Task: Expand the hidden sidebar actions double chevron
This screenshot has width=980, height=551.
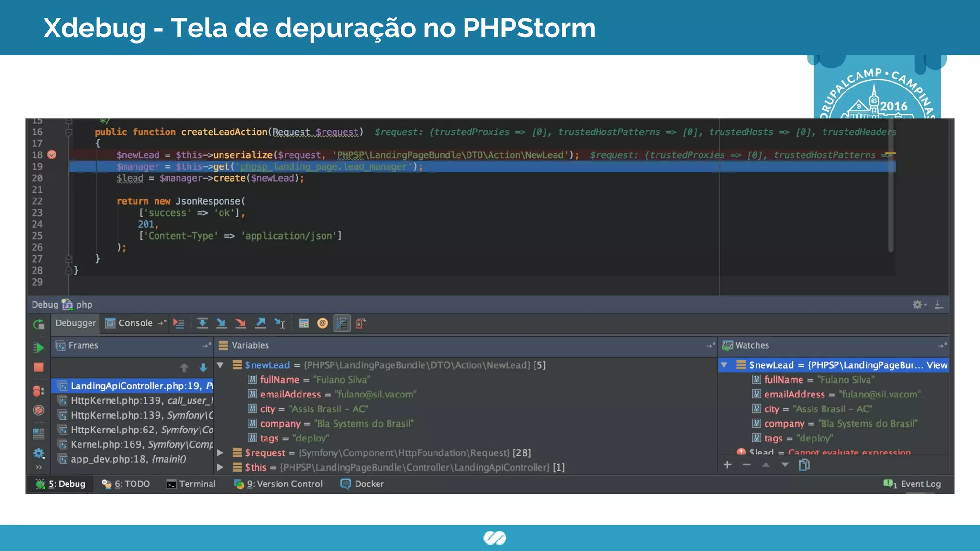Action: point(39,467)
